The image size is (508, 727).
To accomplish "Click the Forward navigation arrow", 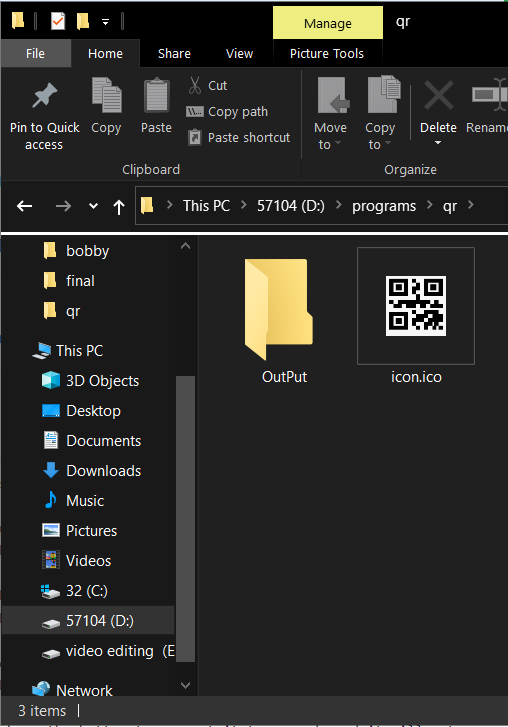I will click(x=63, y=206).
